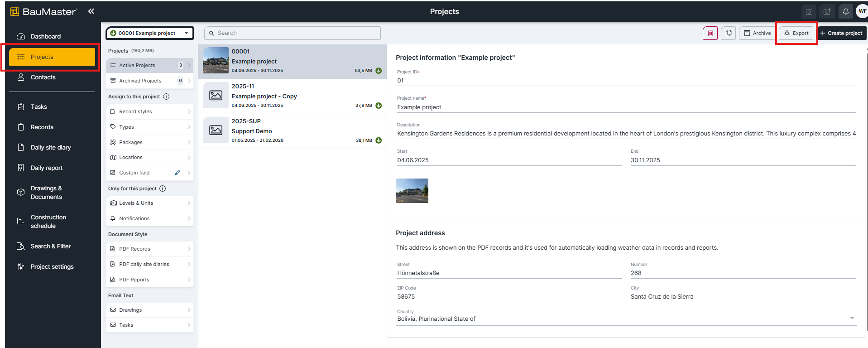The image size is (868, 348).
Task: Click the red delete project trash icon
Action: (710, 33)
